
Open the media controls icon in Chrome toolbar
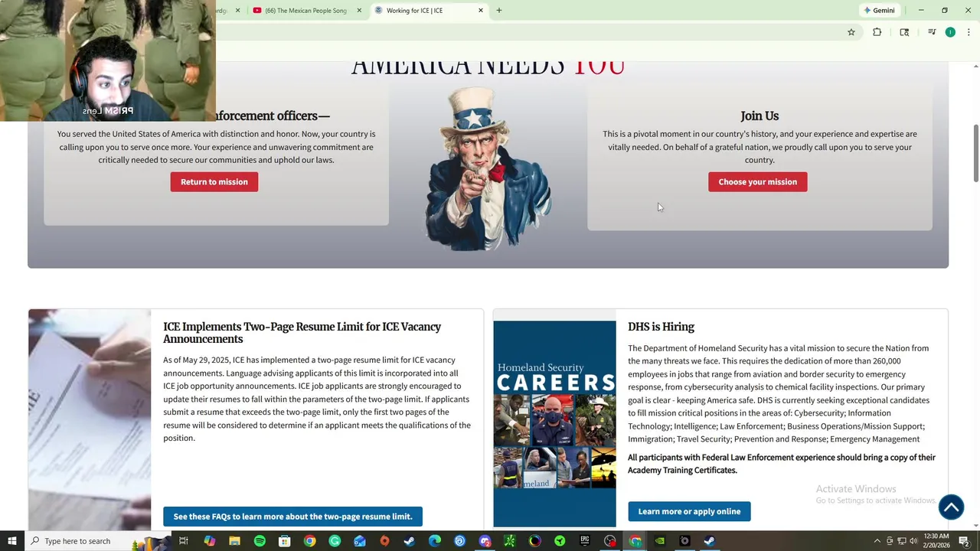(x=932, y=32)
